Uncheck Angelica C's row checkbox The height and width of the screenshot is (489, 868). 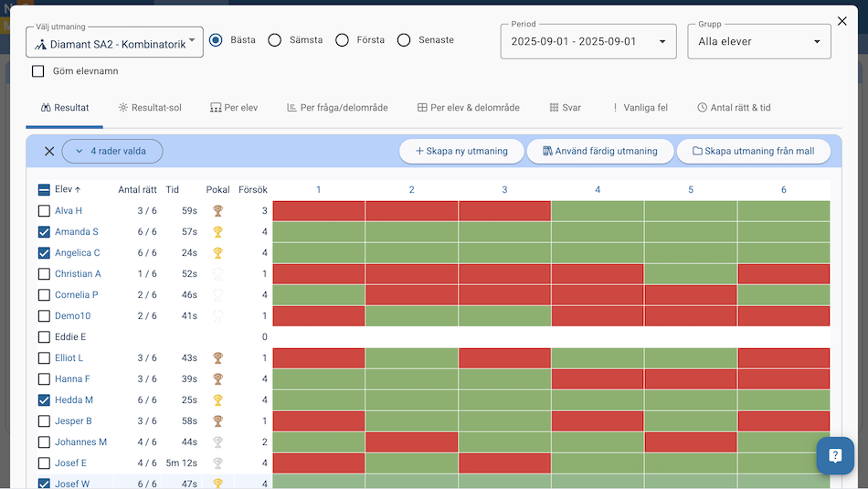(44, 253)
